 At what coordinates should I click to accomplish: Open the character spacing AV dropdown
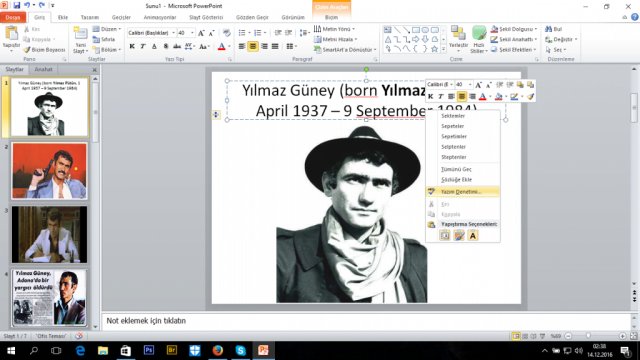(x=190, y=47)
